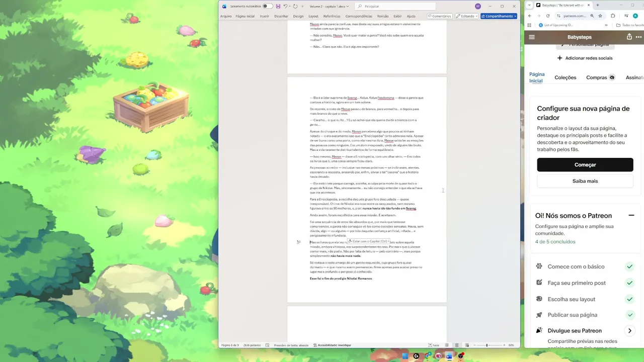The image size is (644, 362).
Task: Switch to the Design ribbon tab
Action: pos(298,16)
